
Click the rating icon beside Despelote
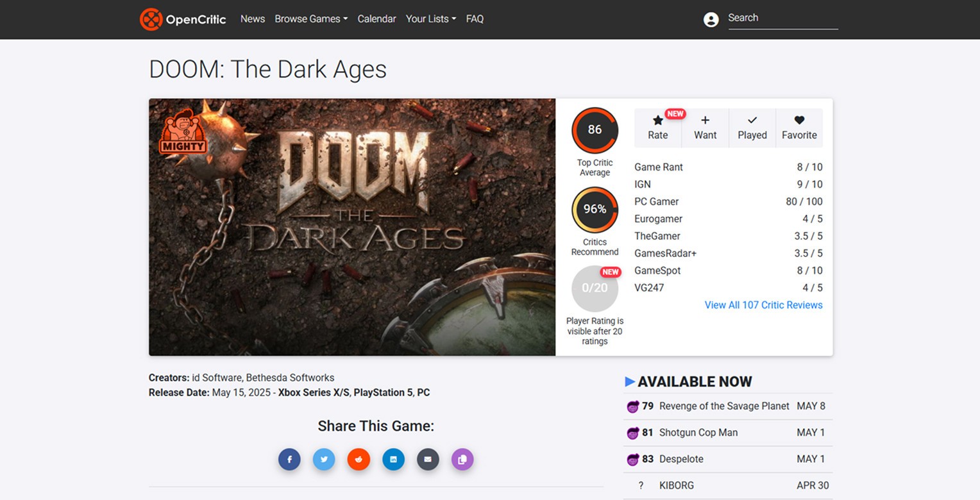point(632,460)
